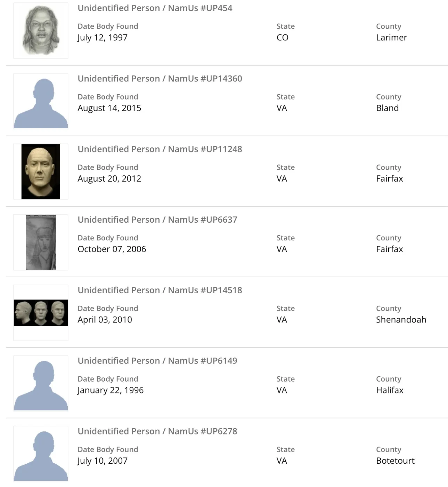Screen dimensions: 448x487
Task: Open the NamUs #UP11248 case link
Action: pos(160,149)
